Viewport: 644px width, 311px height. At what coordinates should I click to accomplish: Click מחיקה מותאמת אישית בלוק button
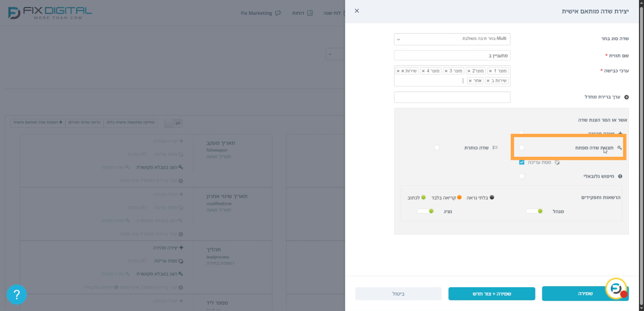pyautogui.click(x=130, y=122)
